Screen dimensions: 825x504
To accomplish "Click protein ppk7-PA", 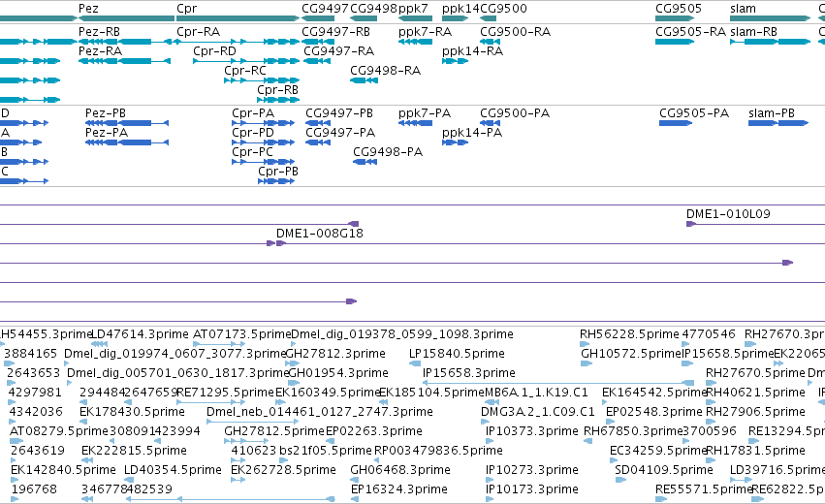I will (x=425, y=113).
